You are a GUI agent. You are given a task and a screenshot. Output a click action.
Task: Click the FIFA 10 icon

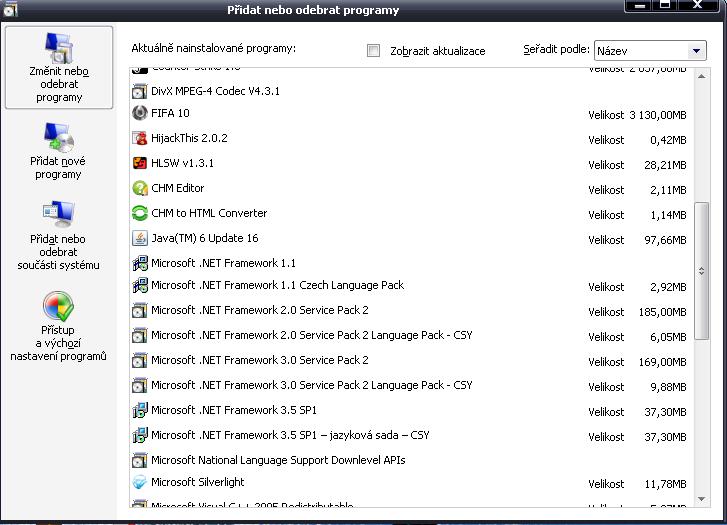(140, 113)
